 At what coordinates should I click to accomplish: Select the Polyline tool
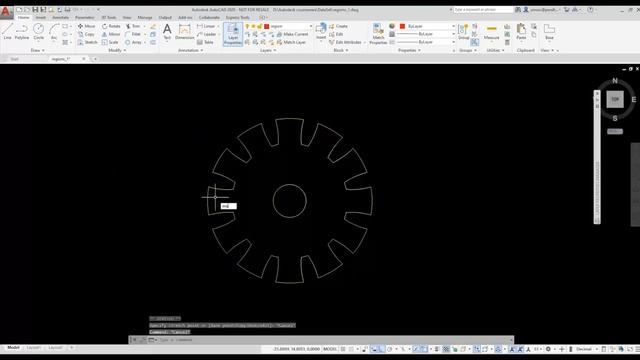coord(22,31)
